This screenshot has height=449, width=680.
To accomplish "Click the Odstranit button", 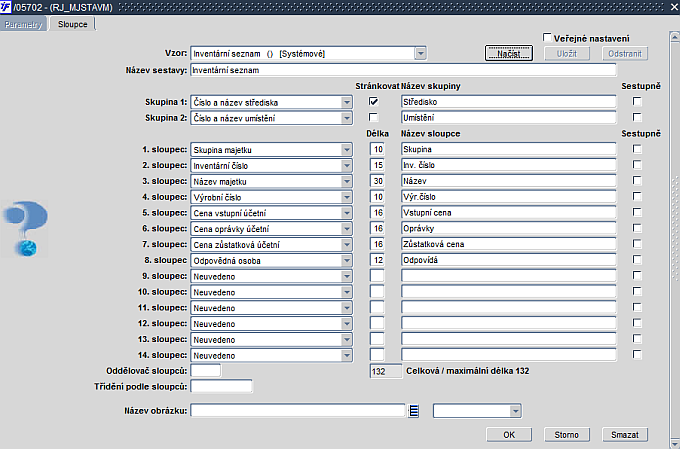I will (x=624, y=53).
